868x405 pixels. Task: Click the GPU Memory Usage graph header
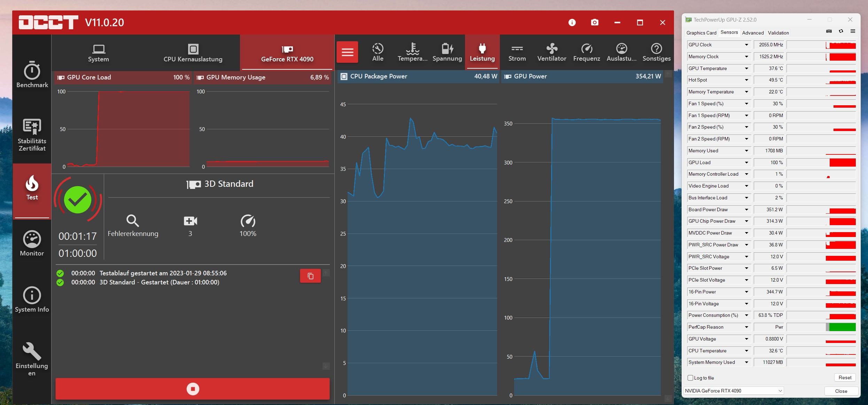click(263, 77)
